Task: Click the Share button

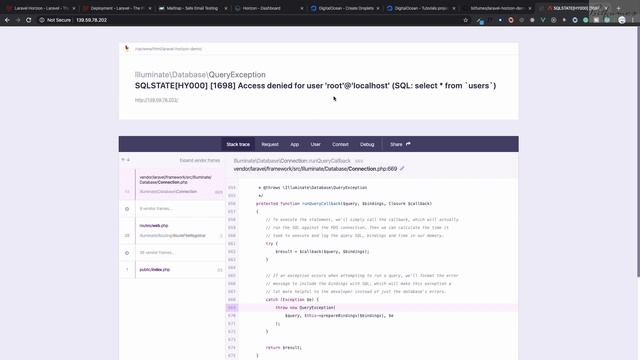Action: click(x=400, y=144)
